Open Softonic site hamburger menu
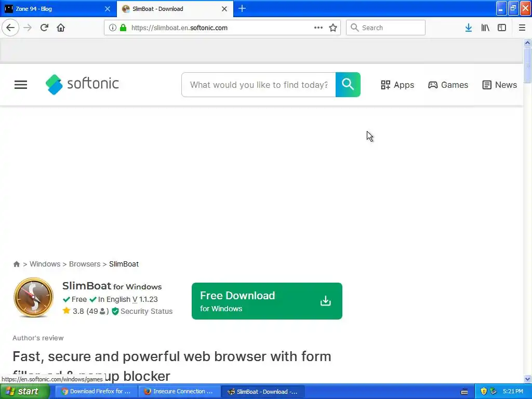The height and width of the screenshot is (399, 532). click(x=21, y=85)
